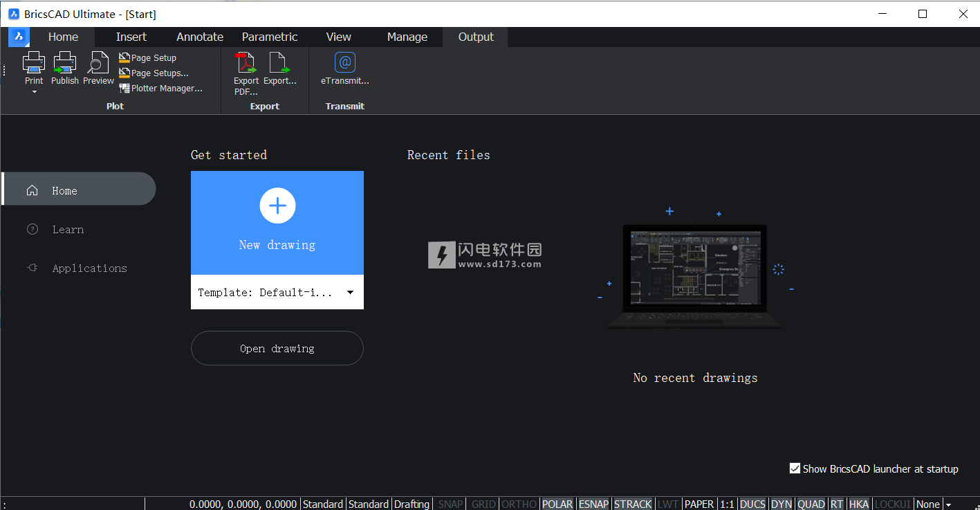Toggle QUAD in status bar
This screenshot has height=510, width=980.
pos(811,504)
